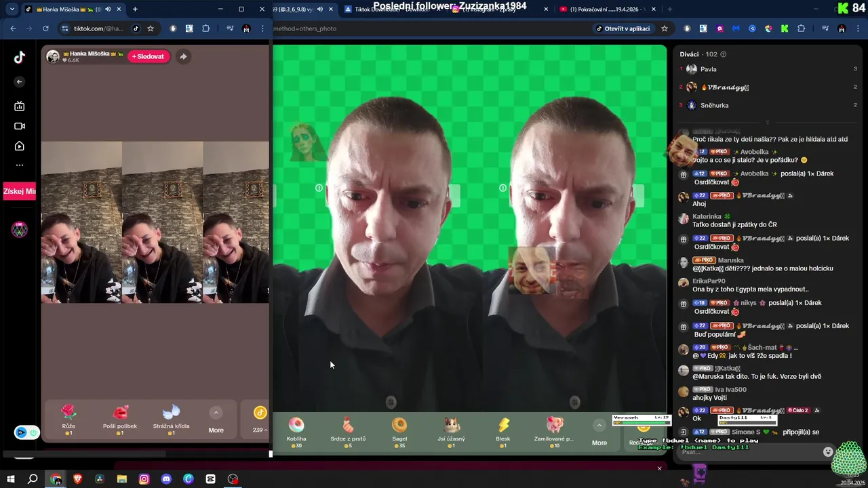This screenshot has height=488, width=868.
Task: Open viewer Pavla in the ranking
Action: point(708,69)
